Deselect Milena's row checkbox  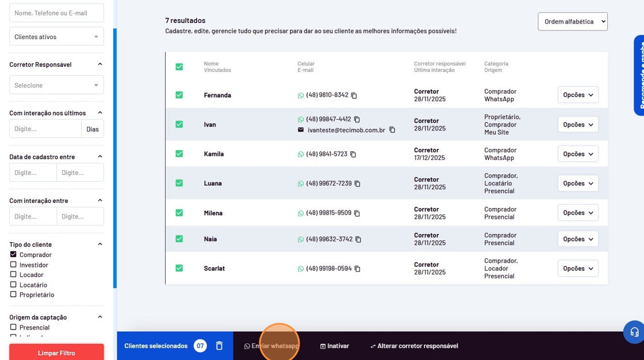179,213
